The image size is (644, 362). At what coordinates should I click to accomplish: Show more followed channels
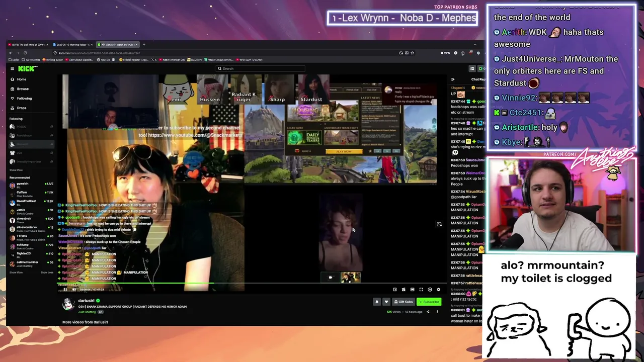16,170
